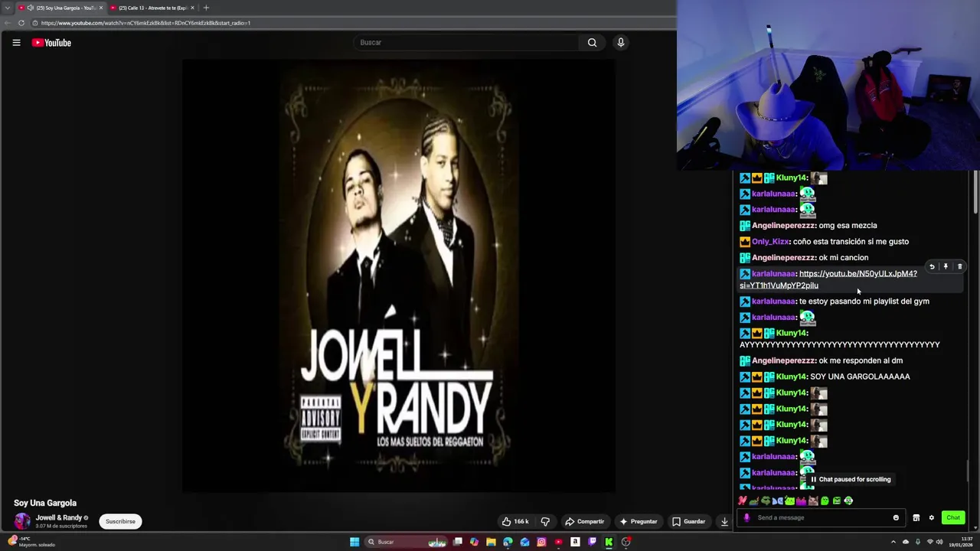The width and height of the screenshot is (980, 551).
Task: Like the video showing 166 k
Action: click(x=515, y=521)
